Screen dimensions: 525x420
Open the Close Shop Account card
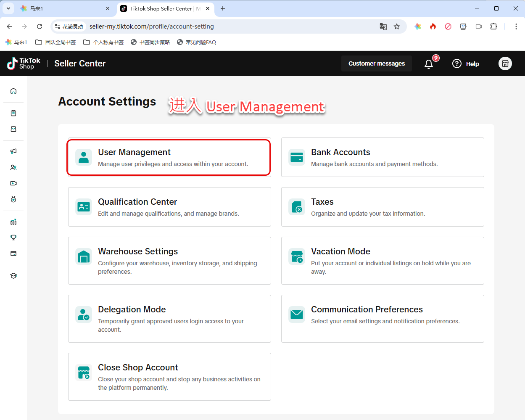(x=169, y=377)
